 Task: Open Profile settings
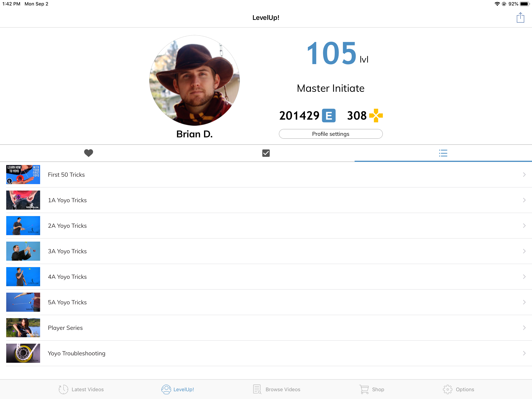[x=331, y=134]
